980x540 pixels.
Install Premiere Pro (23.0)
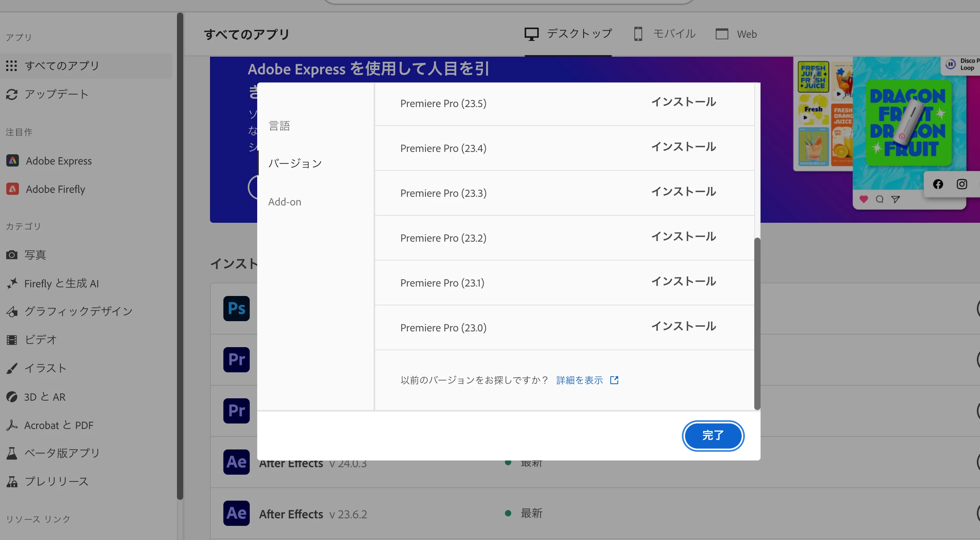(x=683, y=327)
